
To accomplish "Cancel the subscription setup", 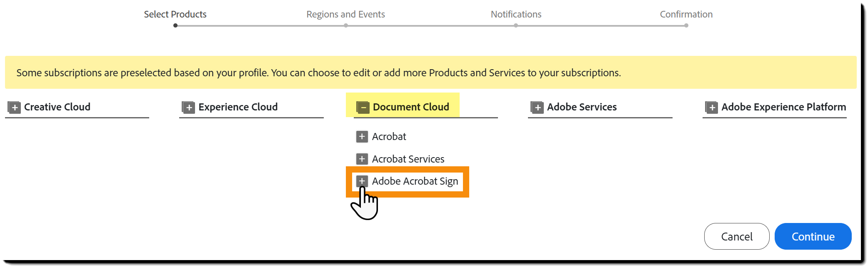I will point(736,236).
